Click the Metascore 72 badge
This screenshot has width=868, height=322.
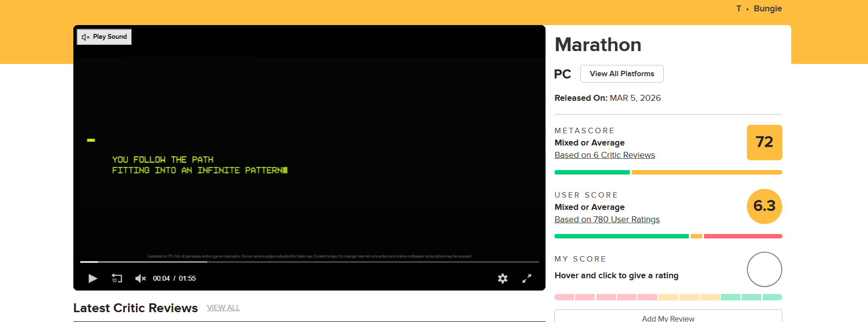point(764,143)
